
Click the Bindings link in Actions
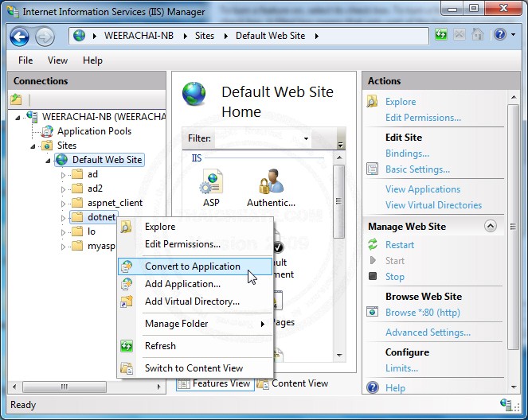click(x=407, y=154)
